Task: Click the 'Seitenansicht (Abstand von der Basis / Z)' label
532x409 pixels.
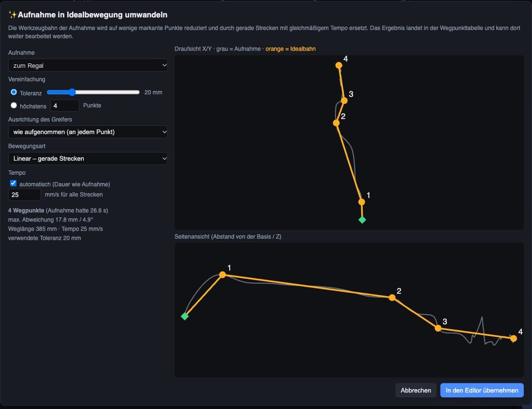Action: pyautogui.click(x=228, y=237)
